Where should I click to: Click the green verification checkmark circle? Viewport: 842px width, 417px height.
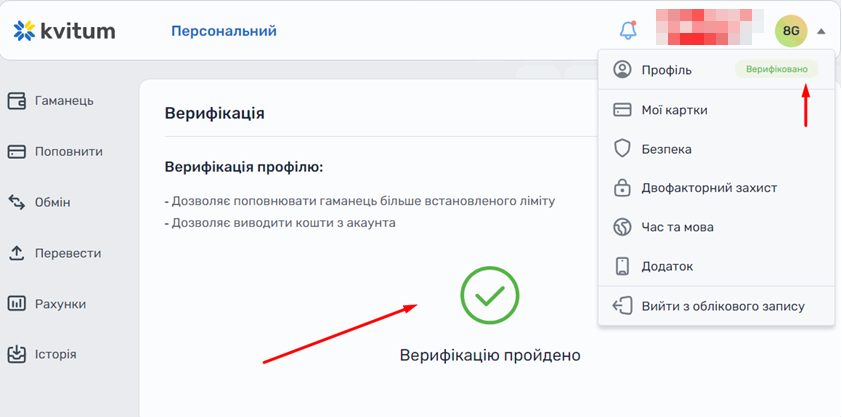489,295
